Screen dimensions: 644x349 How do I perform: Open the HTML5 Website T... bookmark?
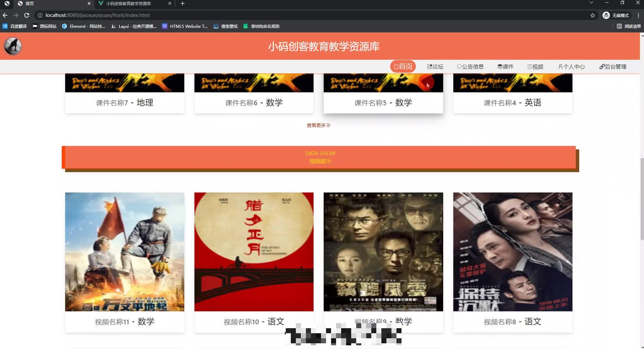click(x=185, y=26)
